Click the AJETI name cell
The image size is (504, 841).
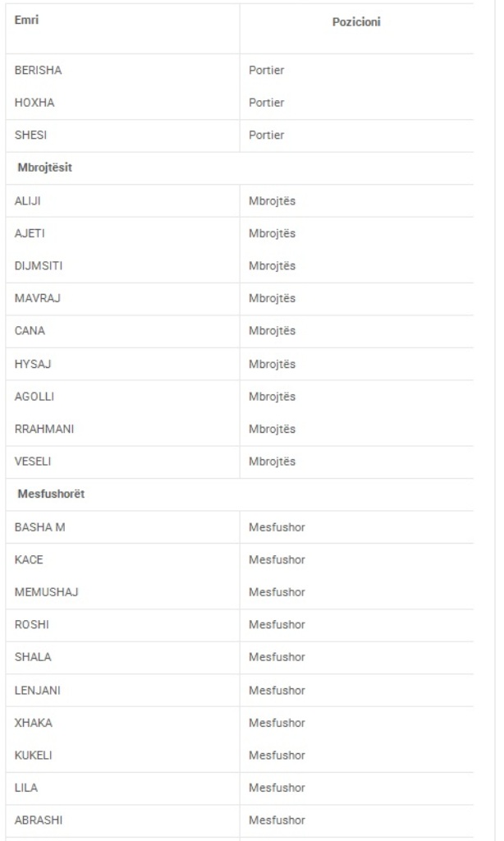click(30, 233)
